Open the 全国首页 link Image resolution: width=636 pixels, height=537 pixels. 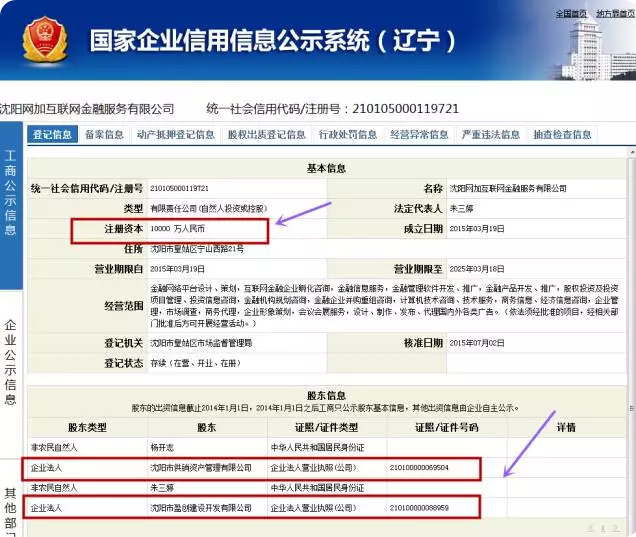(x=571, y=14)
